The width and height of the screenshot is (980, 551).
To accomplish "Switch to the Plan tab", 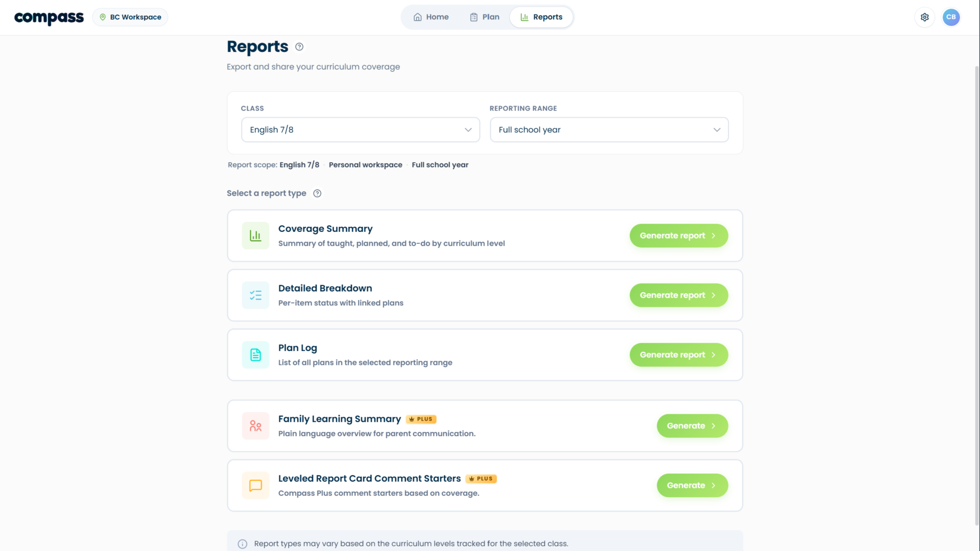I will click(x=485, y=17).
